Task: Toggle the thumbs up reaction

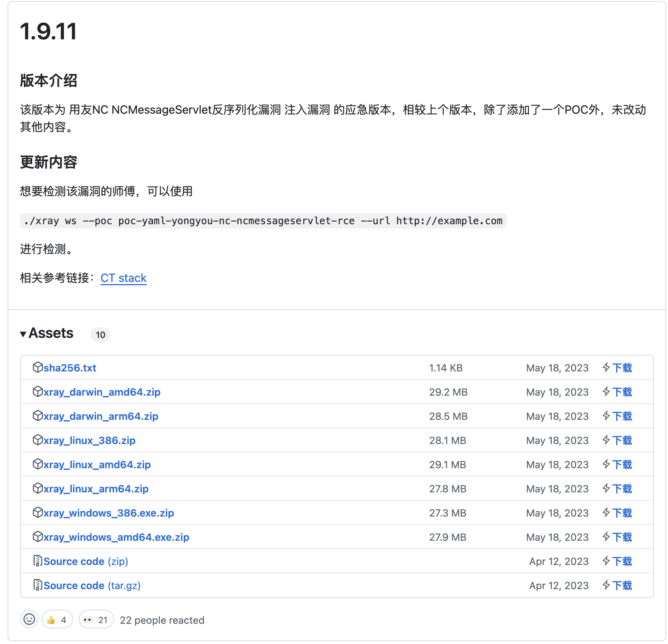Action: [57, 620]
